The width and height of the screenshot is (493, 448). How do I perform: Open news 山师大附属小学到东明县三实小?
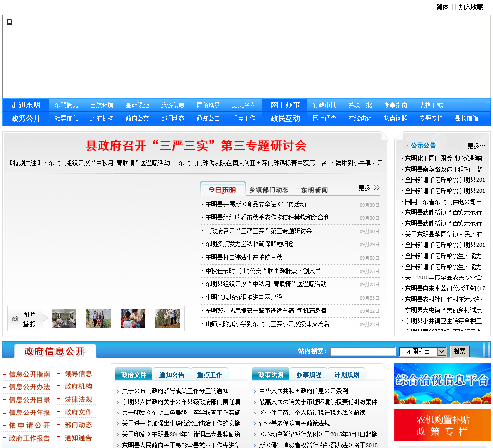click(x=267, y=324)
